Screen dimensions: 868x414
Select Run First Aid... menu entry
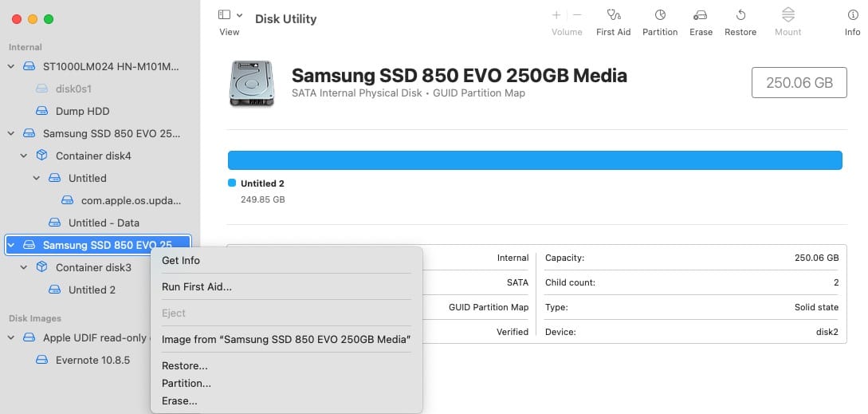pos(197,287)
